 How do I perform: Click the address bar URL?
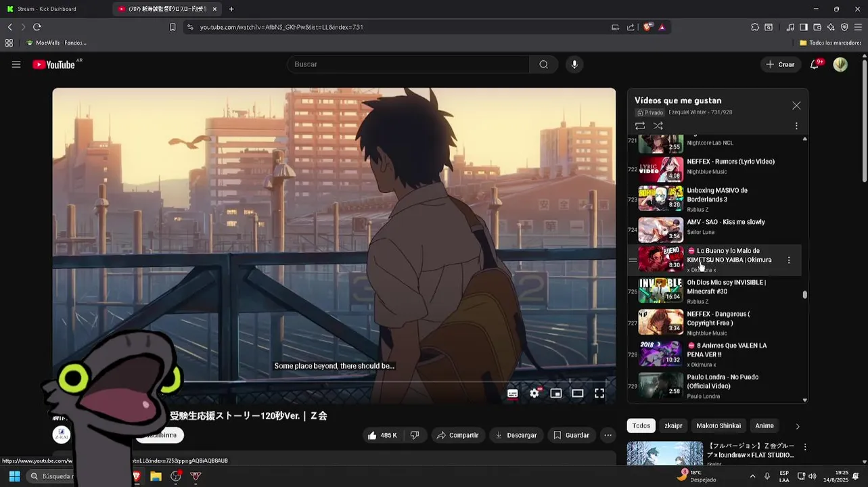[281, 27]
